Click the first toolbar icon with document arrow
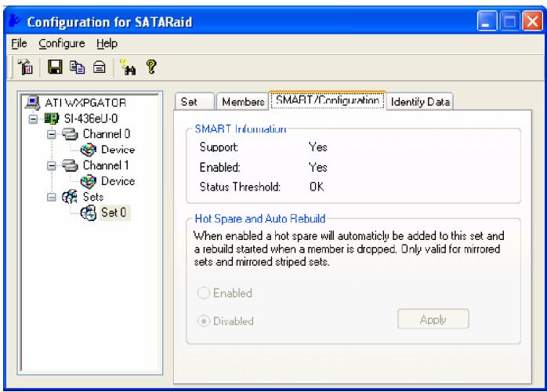This screenshot has height=392, width=547. [x=26, y=67]
